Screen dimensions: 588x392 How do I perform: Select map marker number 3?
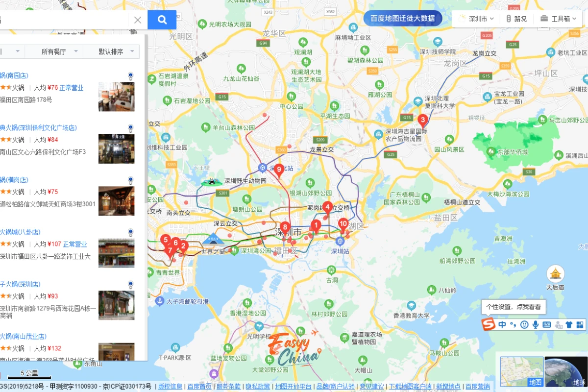(422, 121)
